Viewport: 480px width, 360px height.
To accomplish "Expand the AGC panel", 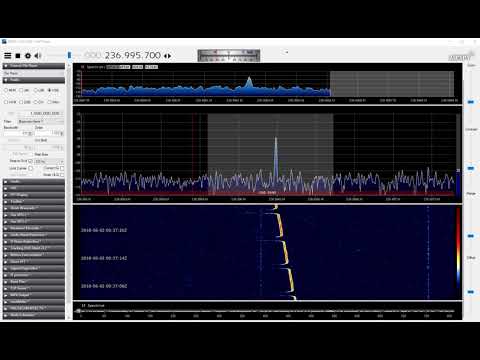I will click(x=34, y=188).
